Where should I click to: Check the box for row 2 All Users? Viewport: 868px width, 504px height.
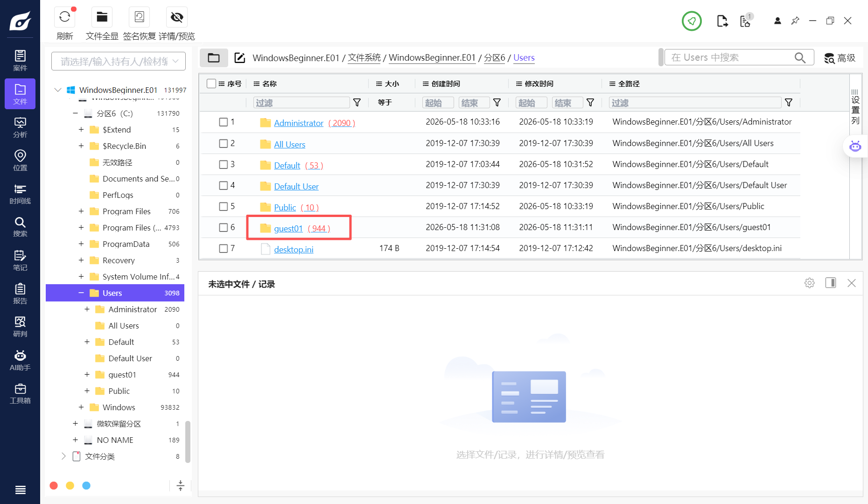[x=224, y=143]
